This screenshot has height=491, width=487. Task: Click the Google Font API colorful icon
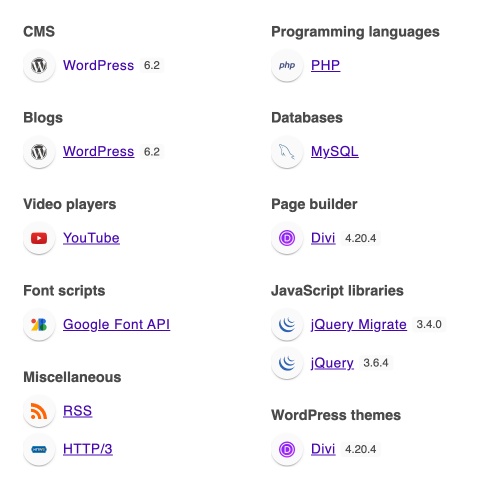coord(39,325)
